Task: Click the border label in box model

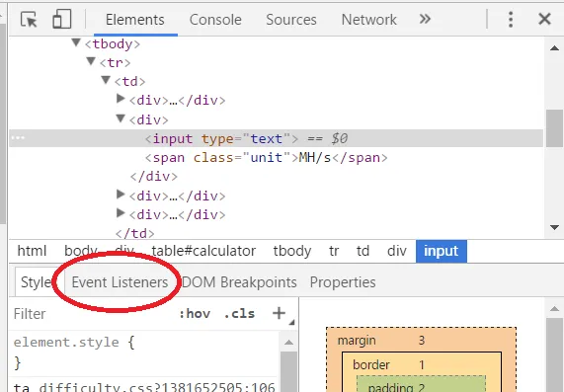Action: (371, 365)
